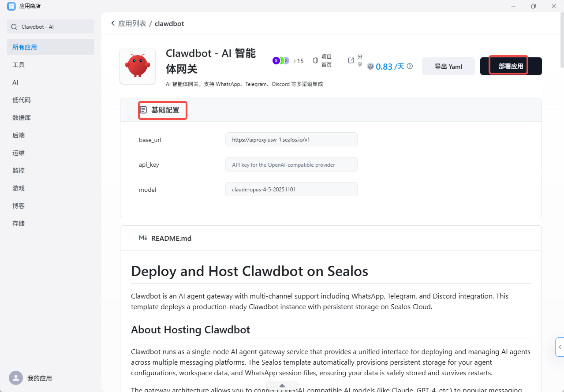The image size is (564, 392).
Task: Click the 基础配置 document icon
Action: 143,110
